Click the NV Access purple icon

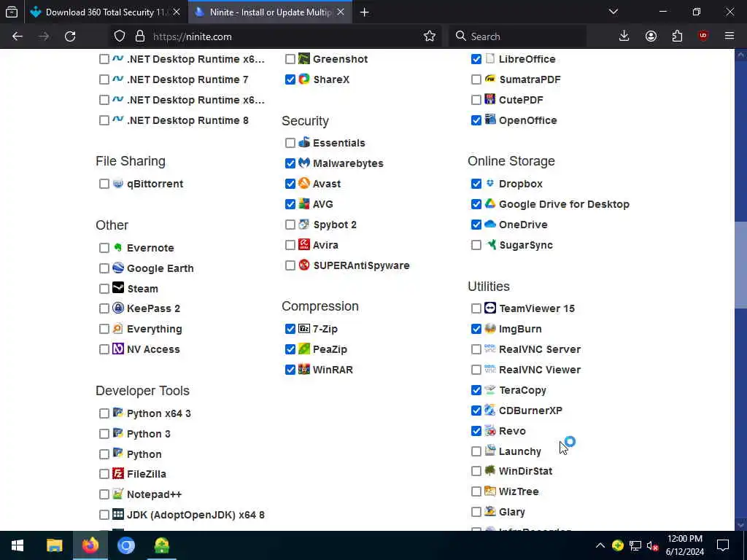117,349
